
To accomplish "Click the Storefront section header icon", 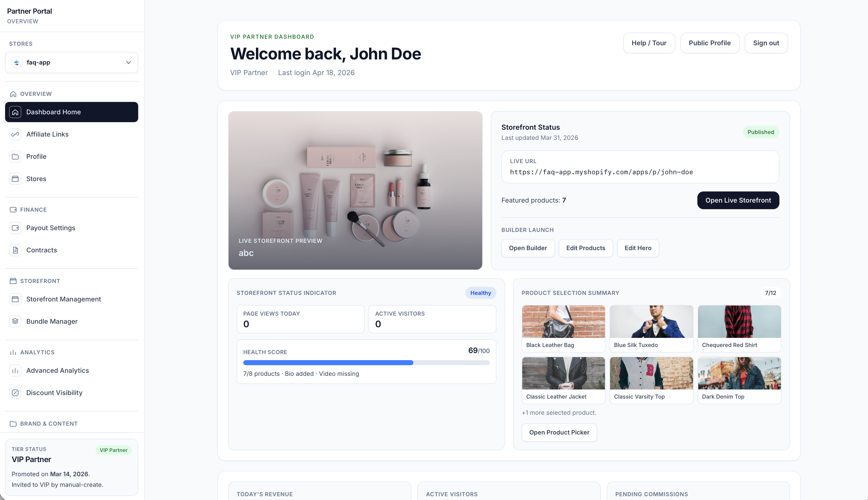I will point(13,281).
